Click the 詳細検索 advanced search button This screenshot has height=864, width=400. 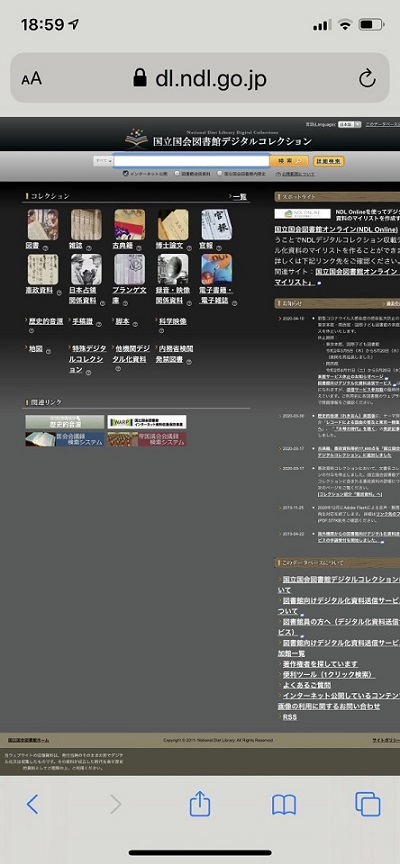tap(328, 161)
